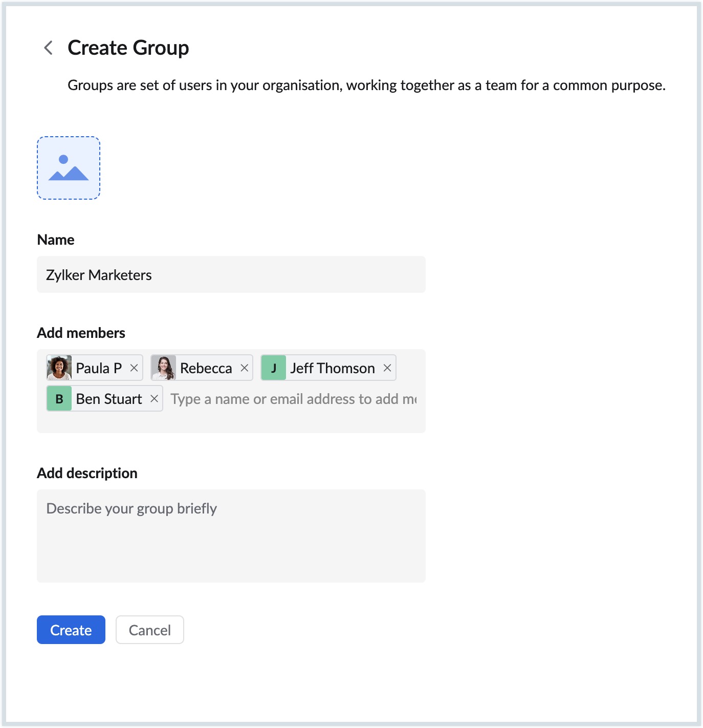Click the Name field containing Zylker Marketers
703x728 pixels.
230,274
